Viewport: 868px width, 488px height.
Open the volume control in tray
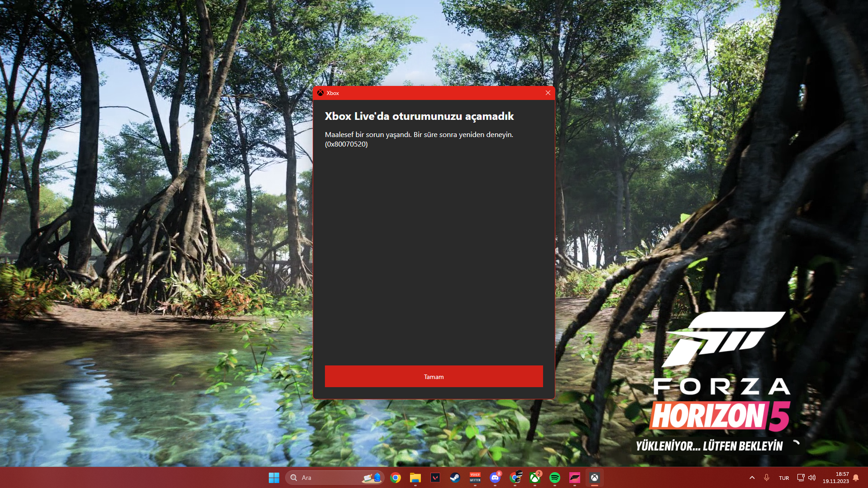tap(812, 478)
